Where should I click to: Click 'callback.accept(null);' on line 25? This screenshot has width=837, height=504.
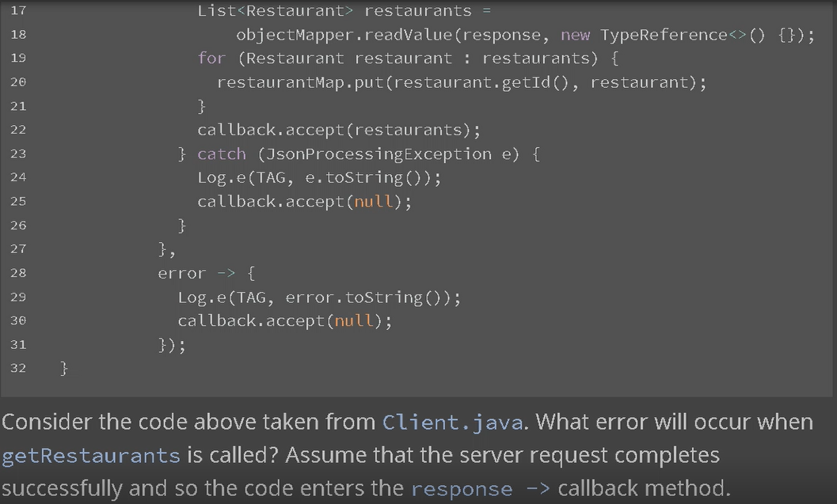(x=305, y=202)
